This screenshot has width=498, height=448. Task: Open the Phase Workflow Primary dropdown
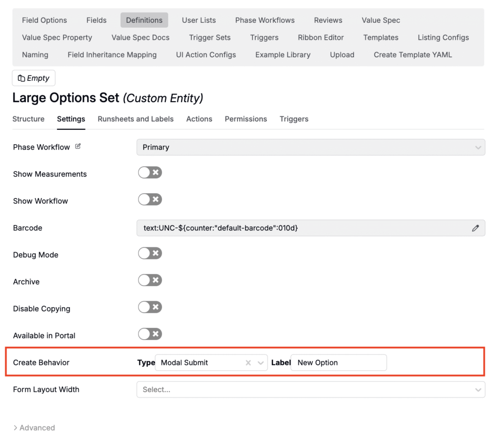(310, 147)
